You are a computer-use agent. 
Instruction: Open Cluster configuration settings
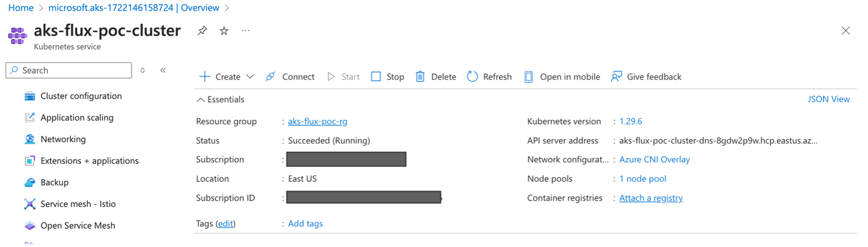[81, 96]
